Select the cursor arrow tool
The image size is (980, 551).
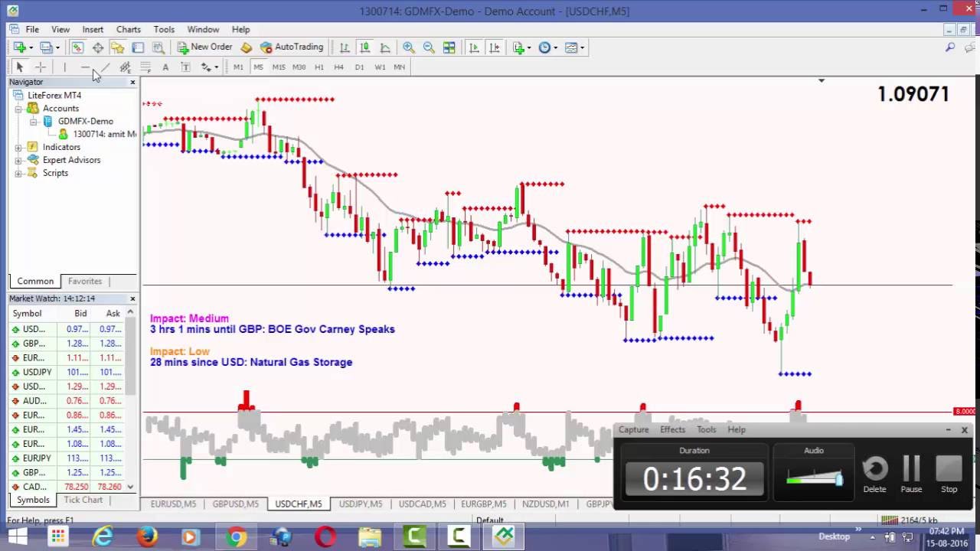click(x=20, y=67)
